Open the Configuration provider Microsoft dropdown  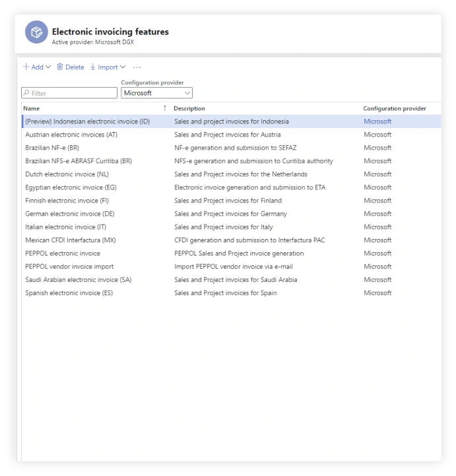(x=156, y=93)
